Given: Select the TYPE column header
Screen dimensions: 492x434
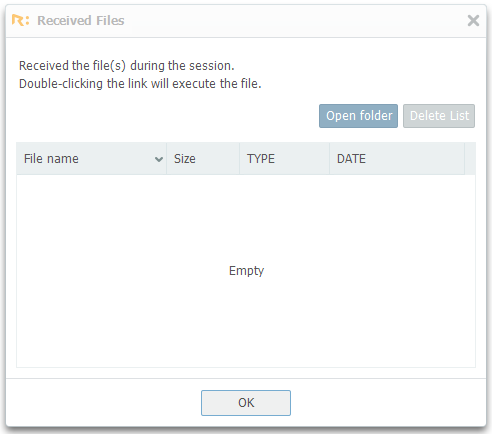Looking at the screenshot, I should tap(284, 159).
